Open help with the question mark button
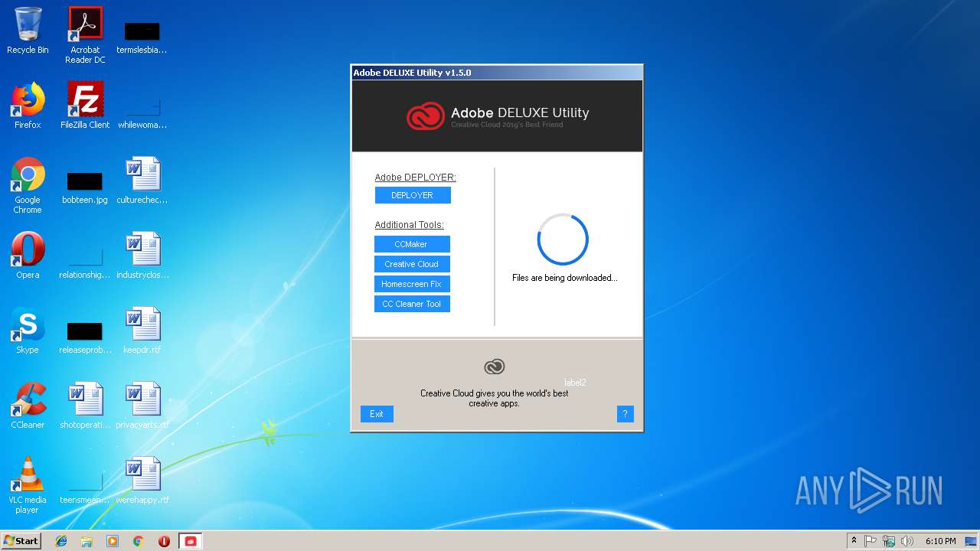980x551 pixels. coord(625,414)
